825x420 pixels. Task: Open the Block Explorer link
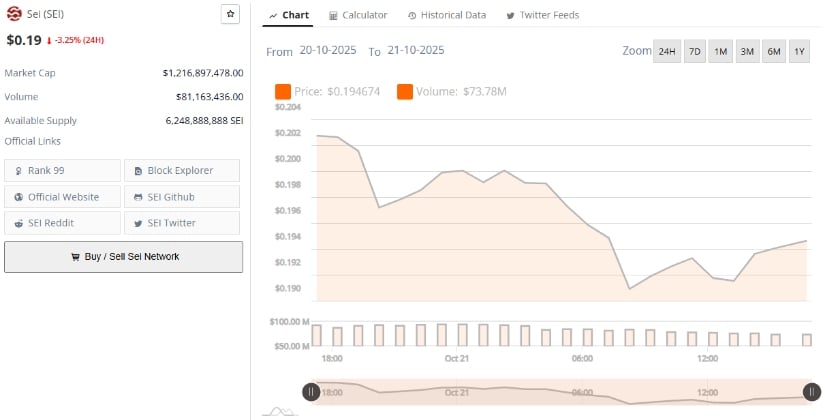coord(182,170)
